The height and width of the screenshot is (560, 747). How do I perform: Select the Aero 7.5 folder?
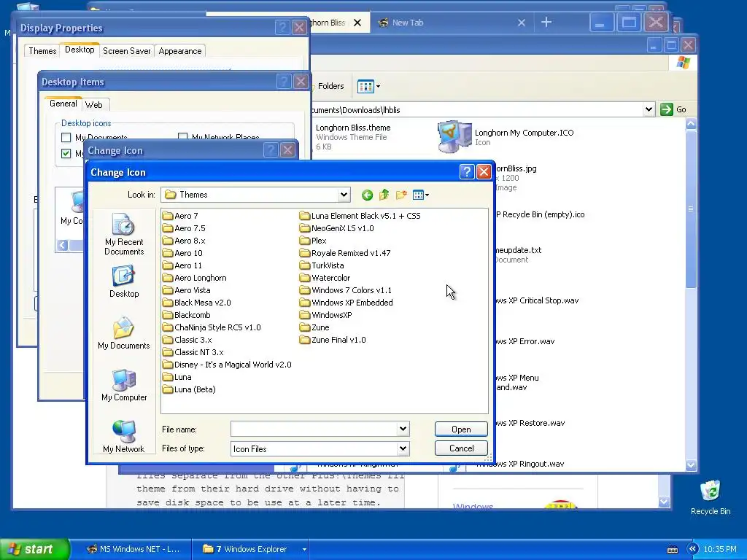pos(184,228)
